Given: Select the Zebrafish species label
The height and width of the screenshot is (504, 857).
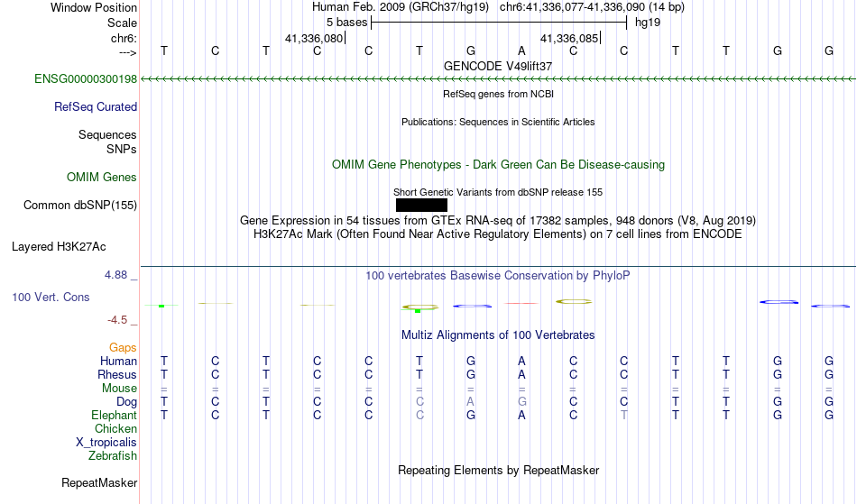Looking at the screenshot, I should pyautogui.click(x=113, y=456).
